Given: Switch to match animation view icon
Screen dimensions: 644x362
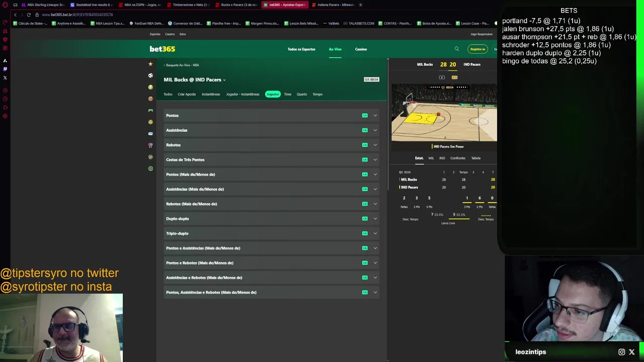Looking at the screenshot, I should click(x=454, y=77).
